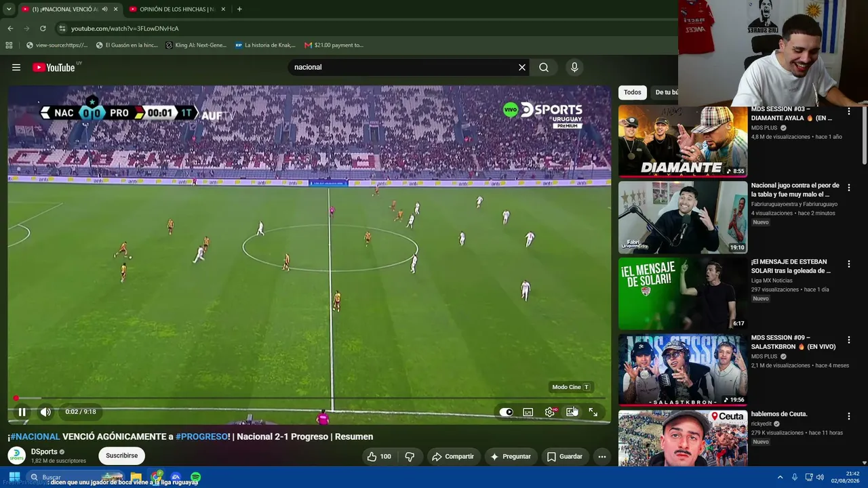This screenshot has height=488, width=868.
Task: Show hidden system tray icons
Action: tap(780, 477)
